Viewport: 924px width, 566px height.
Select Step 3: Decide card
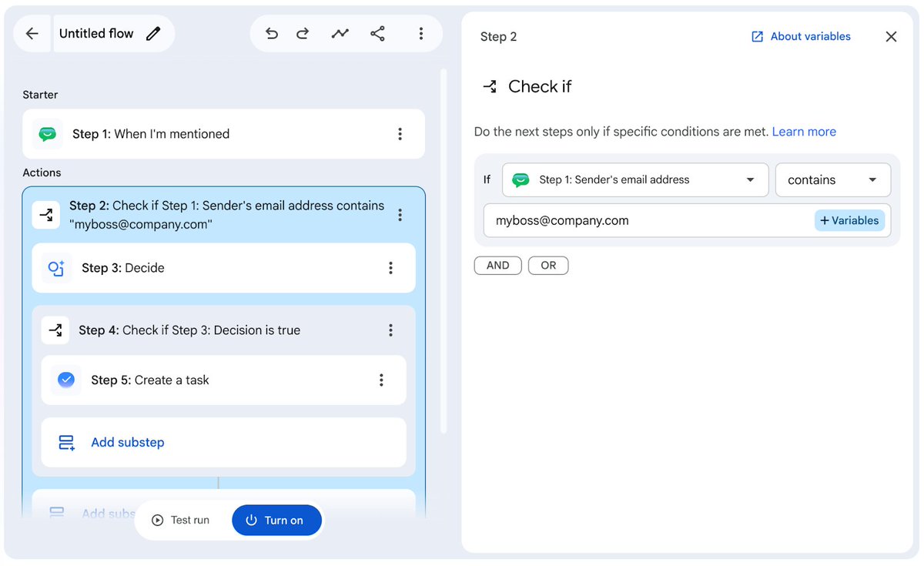coord(223,268)
